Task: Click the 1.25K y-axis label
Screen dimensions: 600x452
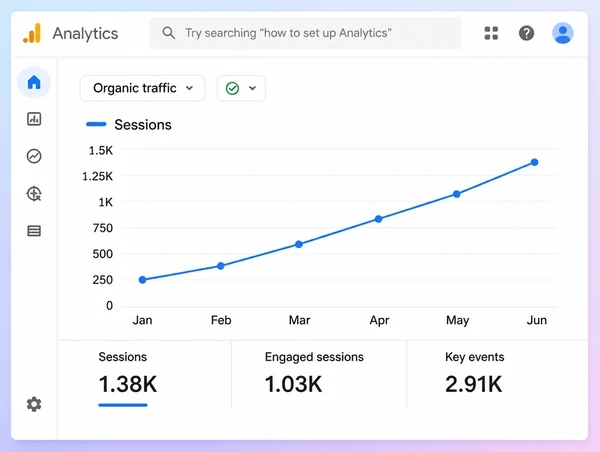Action: coord(97,176)
